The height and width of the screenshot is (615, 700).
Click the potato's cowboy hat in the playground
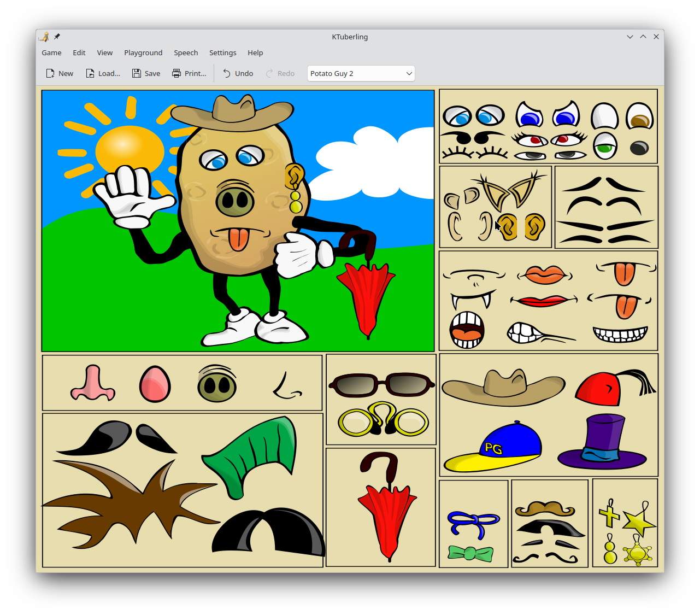(232, 113)
